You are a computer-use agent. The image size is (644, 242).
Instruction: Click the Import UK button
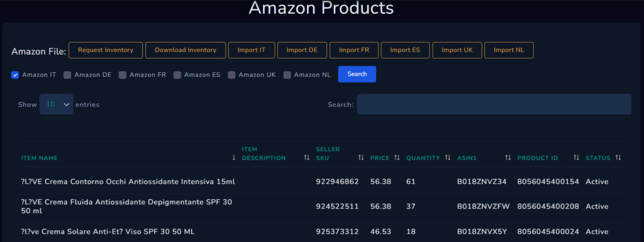coord(457,50)
